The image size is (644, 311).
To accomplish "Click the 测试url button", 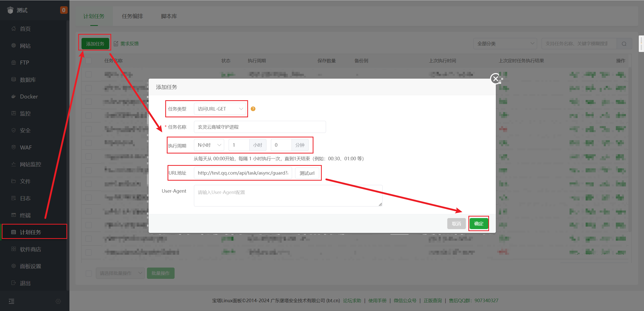I will 307,173.
